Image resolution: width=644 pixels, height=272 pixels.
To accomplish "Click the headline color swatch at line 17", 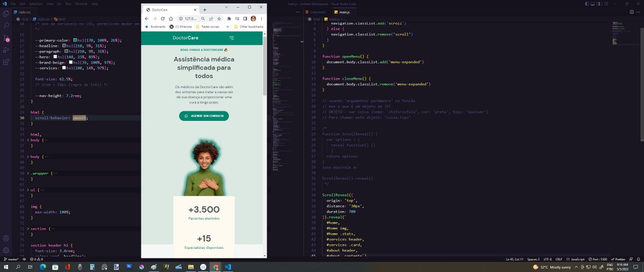I will pos(64,46).
